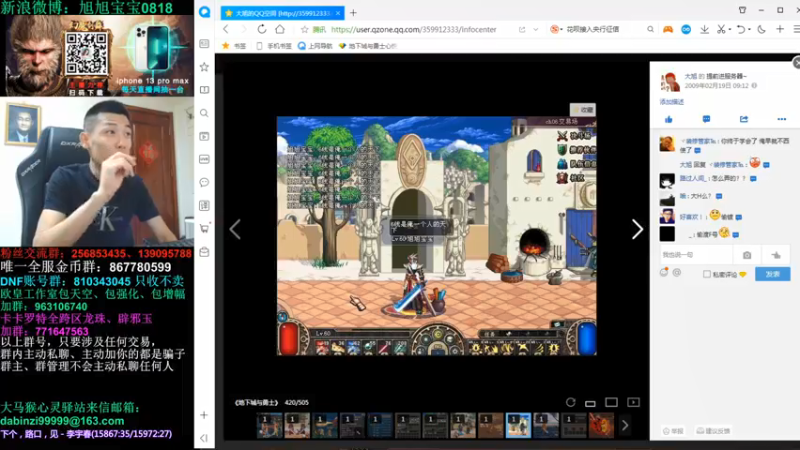The width and height of the screenshot is (800, 450).
Task: Open the sidebar reading book icon
Action: click(205, 90)
